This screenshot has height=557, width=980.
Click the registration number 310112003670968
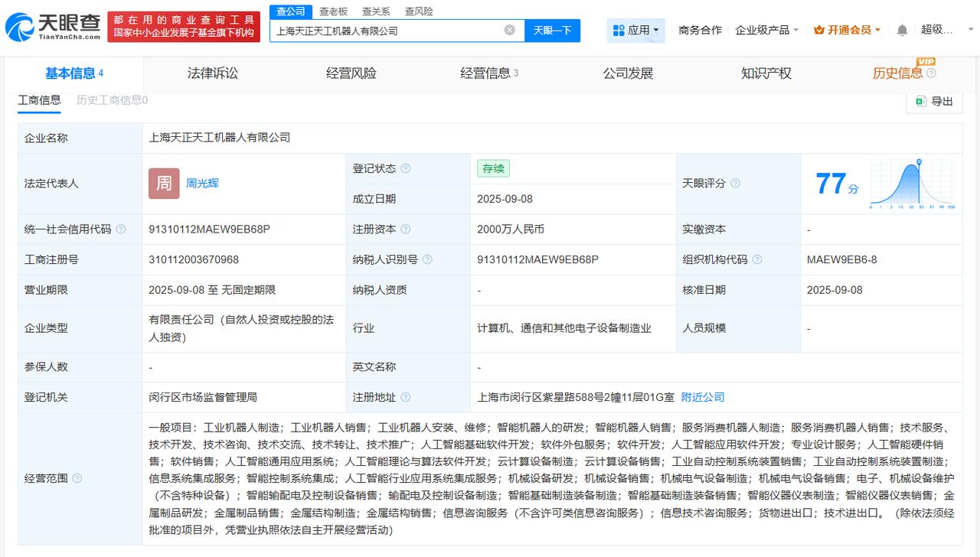tap(194, 260)
